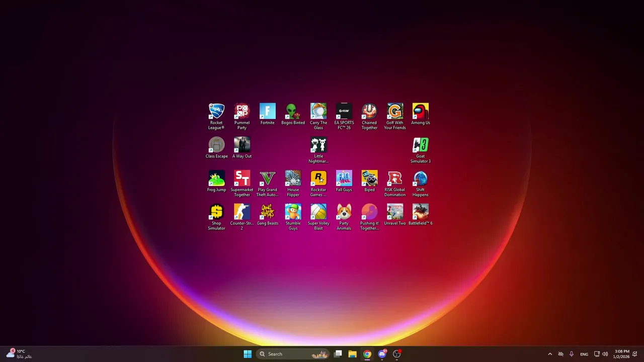Open the Rocket League desktop shortcut

pyautogui.click(x=216, y=116)
